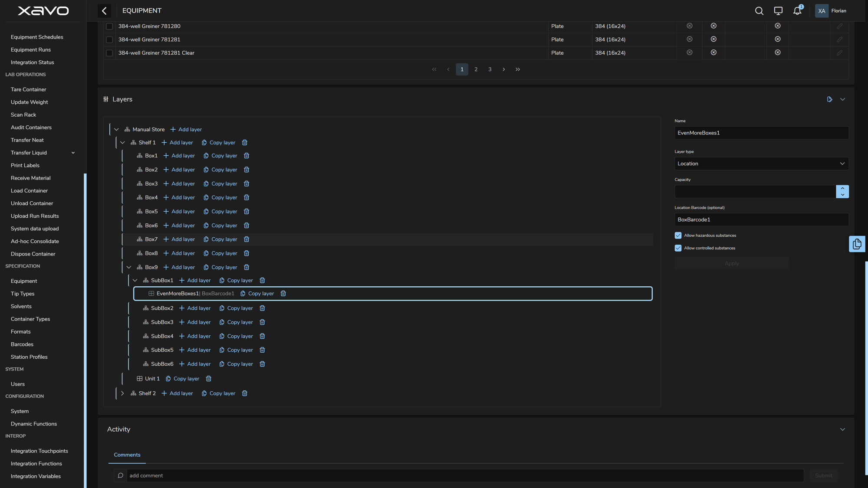Open Integration Status in sidebar

tap(33, 62)
